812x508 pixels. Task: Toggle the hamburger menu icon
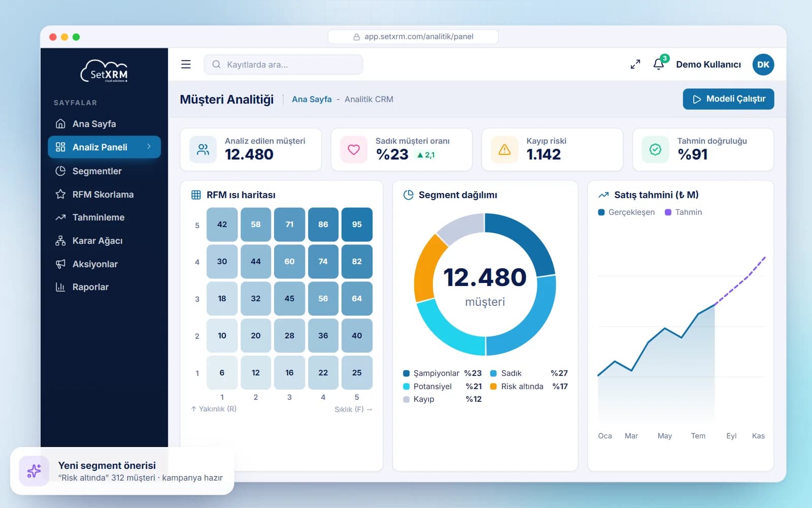(x=186, y=65)
